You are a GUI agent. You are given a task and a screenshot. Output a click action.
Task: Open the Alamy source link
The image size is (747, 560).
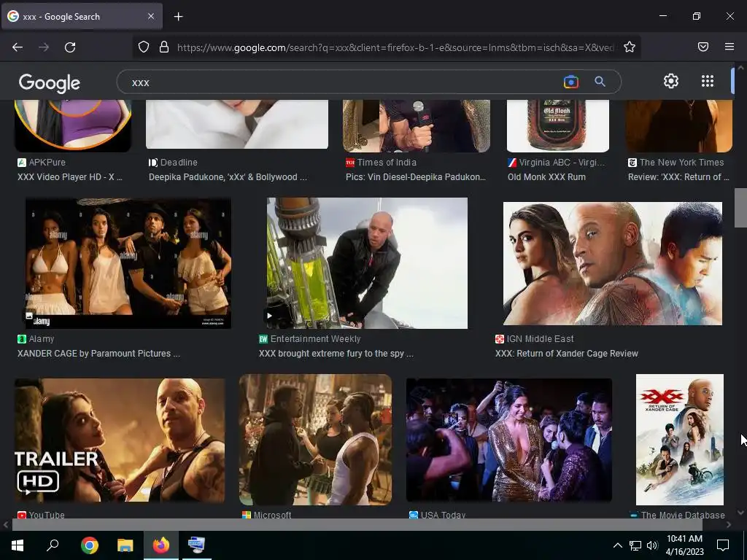tap(36, 339)
